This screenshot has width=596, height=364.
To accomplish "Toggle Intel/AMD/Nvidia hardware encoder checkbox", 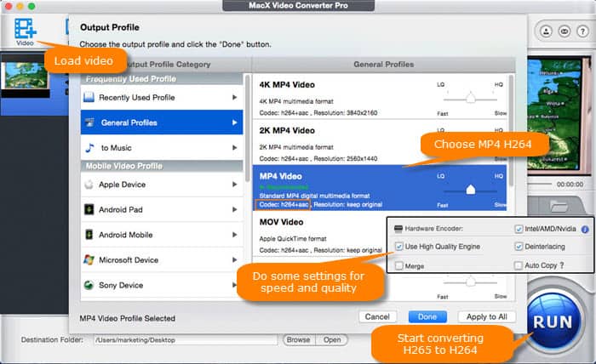I will pos(519,229).
